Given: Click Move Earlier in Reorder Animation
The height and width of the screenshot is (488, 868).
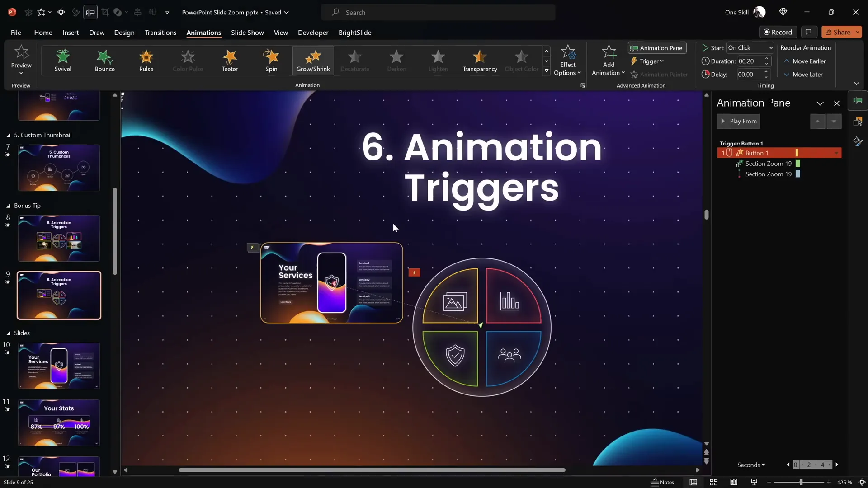Looking at the screenshot, I should [x=805, y=61].
